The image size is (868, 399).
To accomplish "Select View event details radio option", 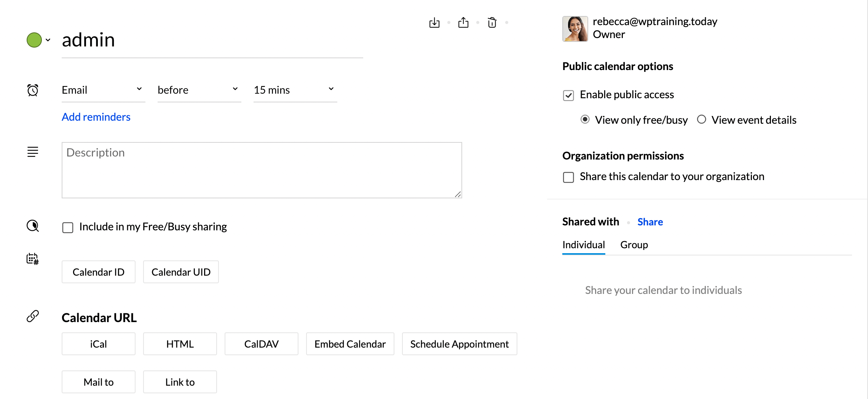I will click(701, 120).
